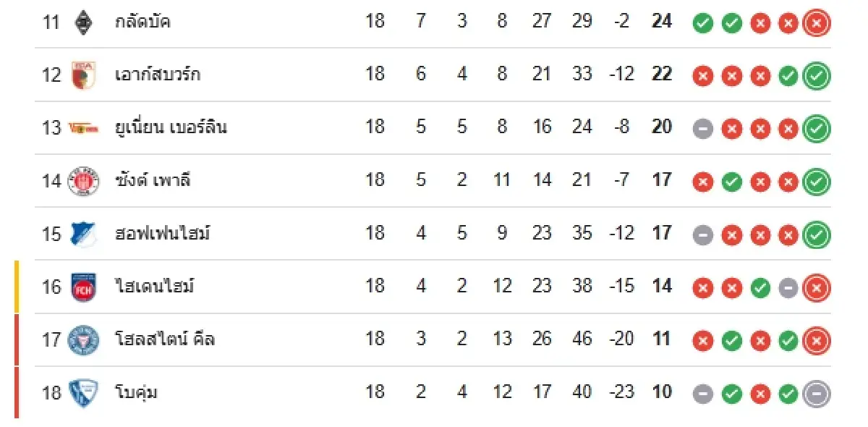Click the Heidenheim FCH club crest
The height and width of the screenshot is (427, 868).
[82, 287]
